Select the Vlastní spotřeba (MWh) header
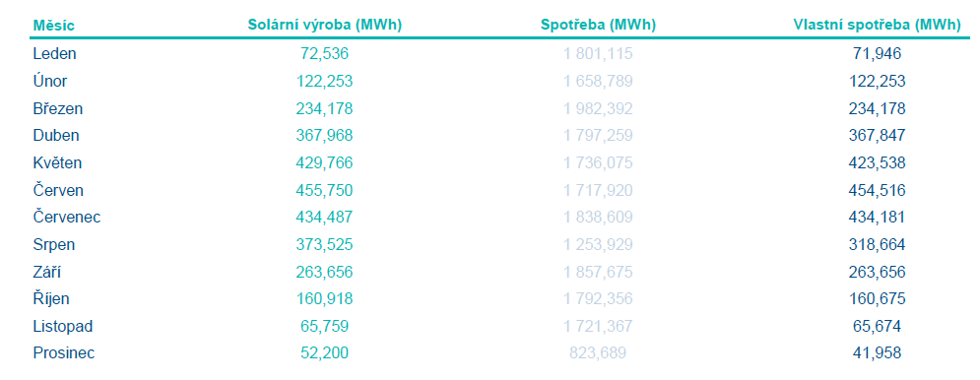Viewport: 980px width, 380px height. [x=877, y=25]
